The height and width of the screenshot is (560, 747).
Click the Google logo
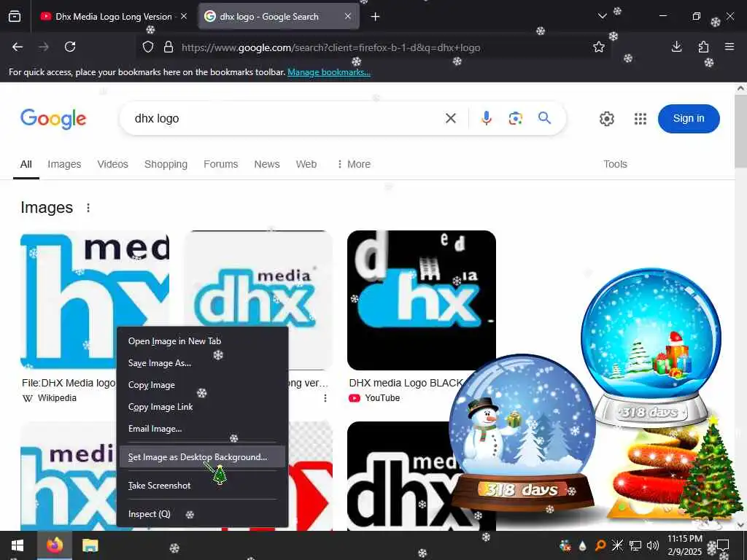click(53, 119)
